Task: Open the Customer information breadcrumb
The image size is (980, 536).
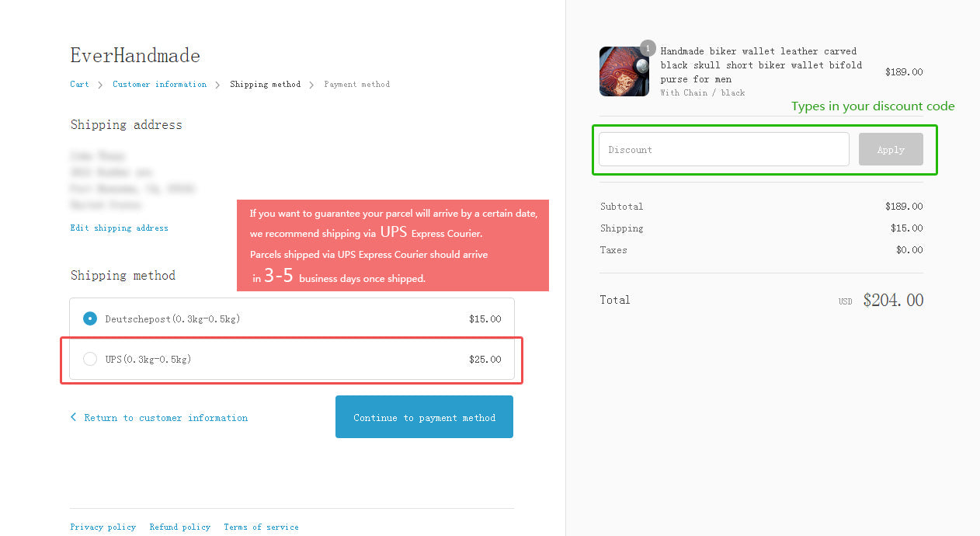Action: (160, 84)
